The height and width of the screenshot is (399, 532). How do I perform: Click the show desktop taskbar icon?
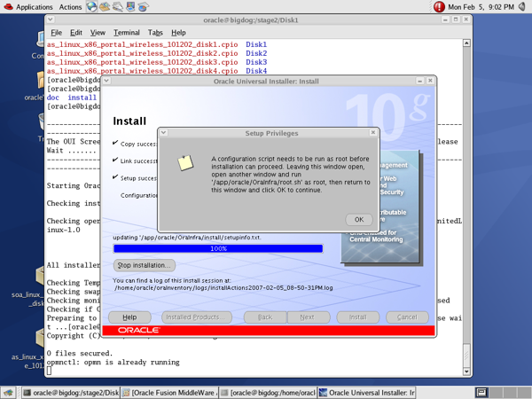coord(9,393)
